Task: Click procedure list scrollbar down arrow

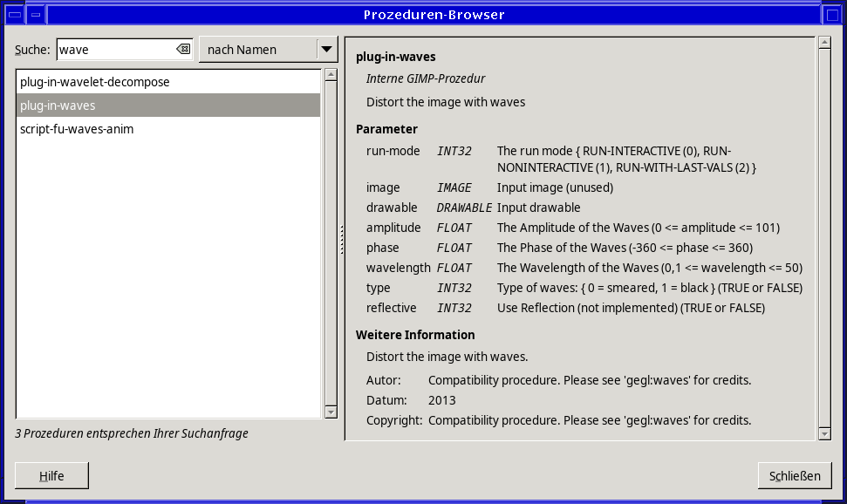Action: (331, 412)
